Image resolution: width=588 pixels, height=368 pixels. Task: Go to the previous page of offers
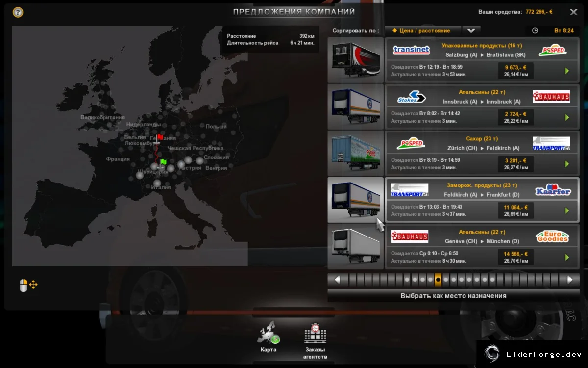337,280
